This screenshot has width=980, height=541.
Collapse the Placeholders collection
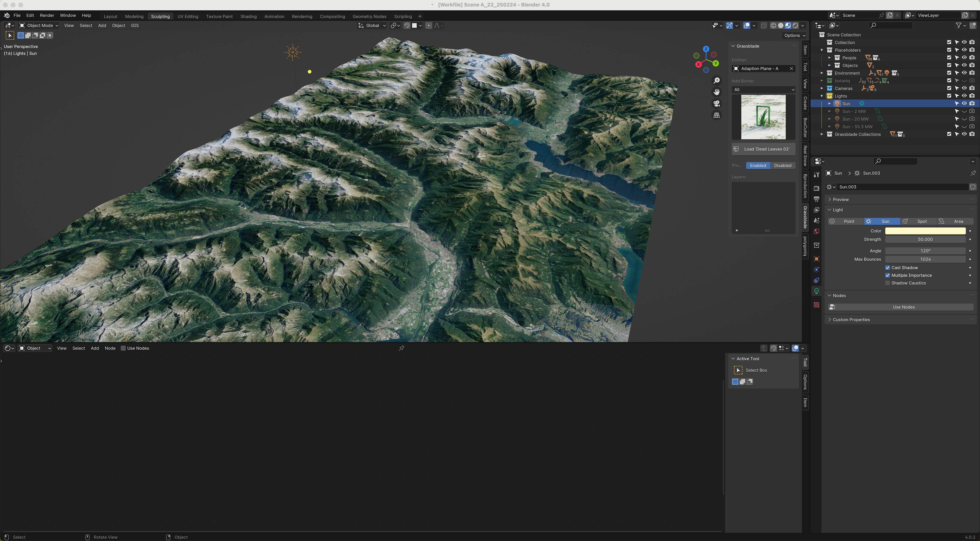822,50
